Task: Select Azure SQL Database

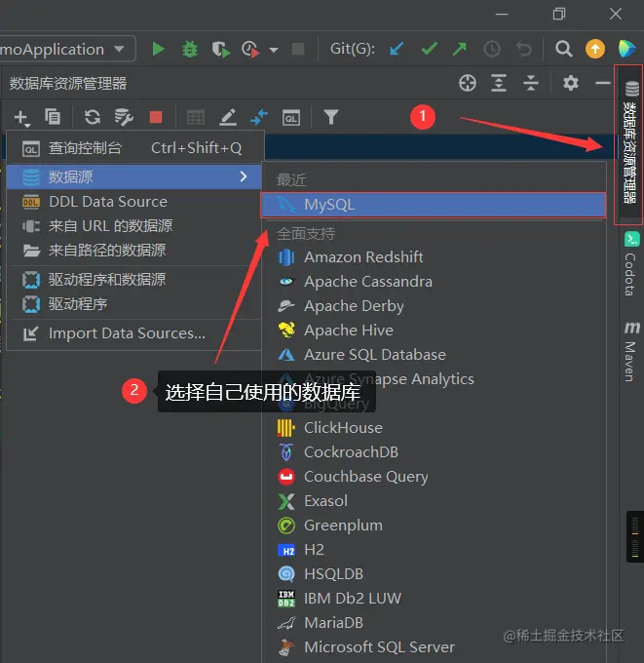Action: pos(435,355)
